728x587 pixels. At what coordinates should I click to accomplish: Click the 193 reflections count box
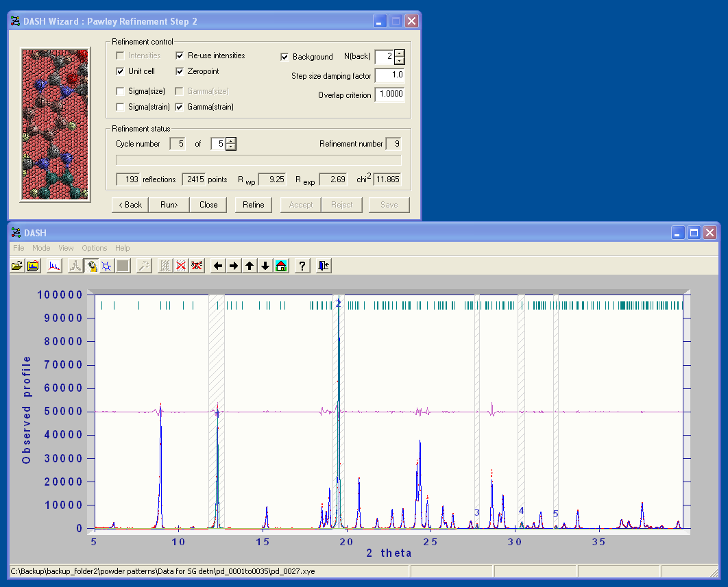128,179
